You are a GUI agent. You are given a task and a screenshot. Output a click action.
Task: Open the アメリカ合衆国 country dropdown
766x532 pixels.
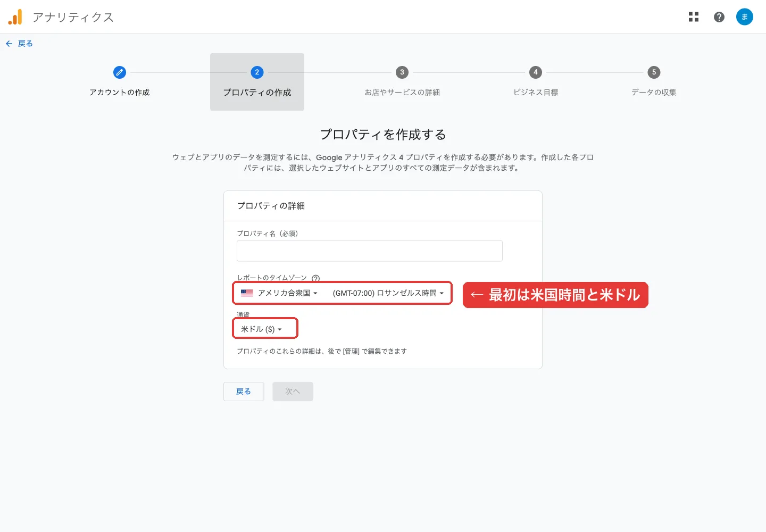(x=279, y=293)
